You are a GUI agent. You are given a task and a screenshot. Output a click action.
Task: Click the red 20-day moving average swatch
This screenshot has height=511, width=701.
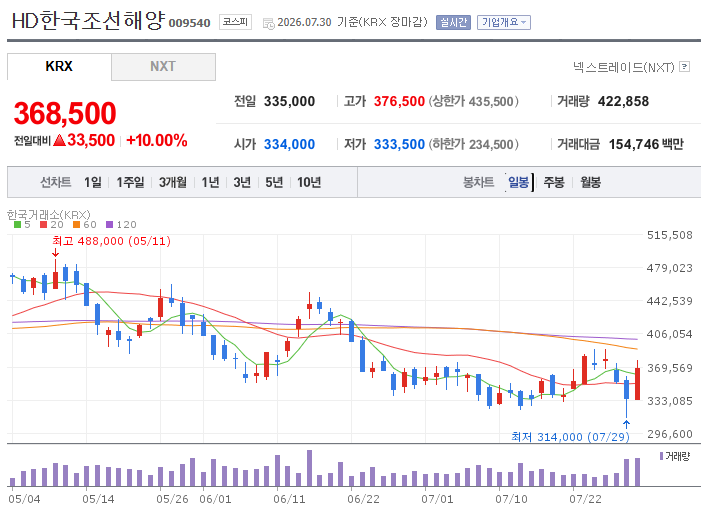pyautogui.click(x=43, y=224)
